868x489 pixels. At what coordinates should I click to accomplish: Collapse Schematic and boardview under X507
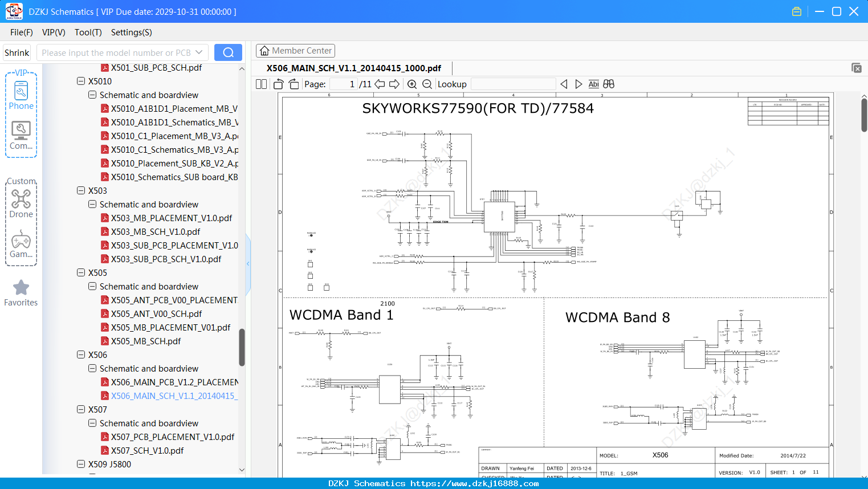(x=92, y=423)
